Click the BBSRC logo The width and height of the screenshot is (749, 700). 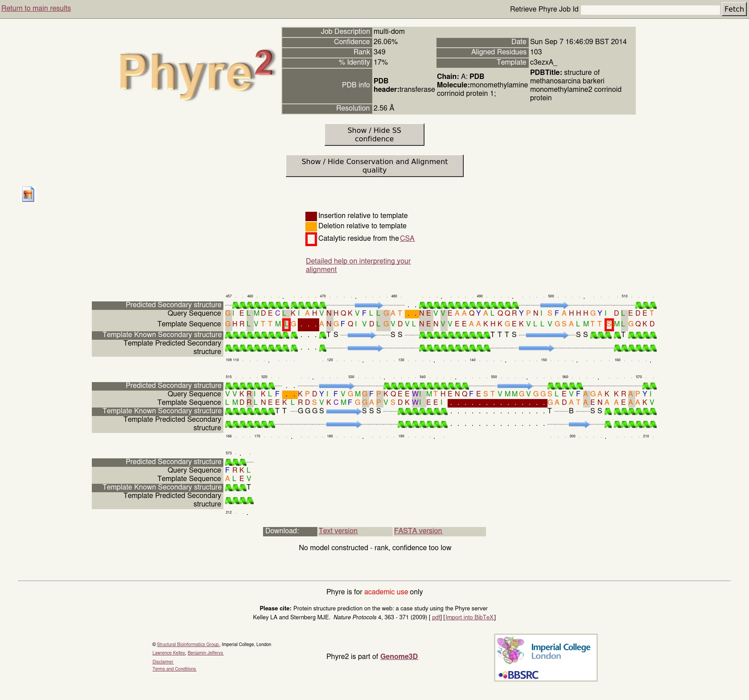[x=519, y=675]
